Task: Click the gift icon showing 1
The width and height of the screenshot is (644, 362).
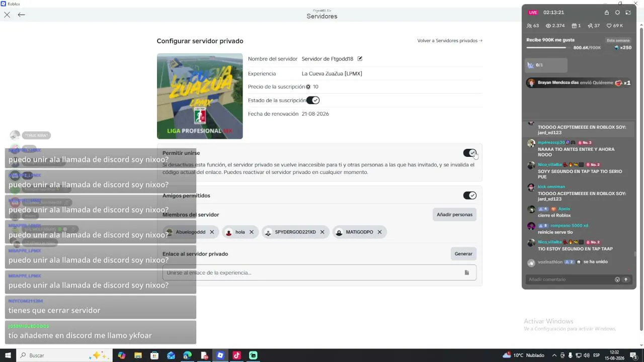Action: [574, 26]
